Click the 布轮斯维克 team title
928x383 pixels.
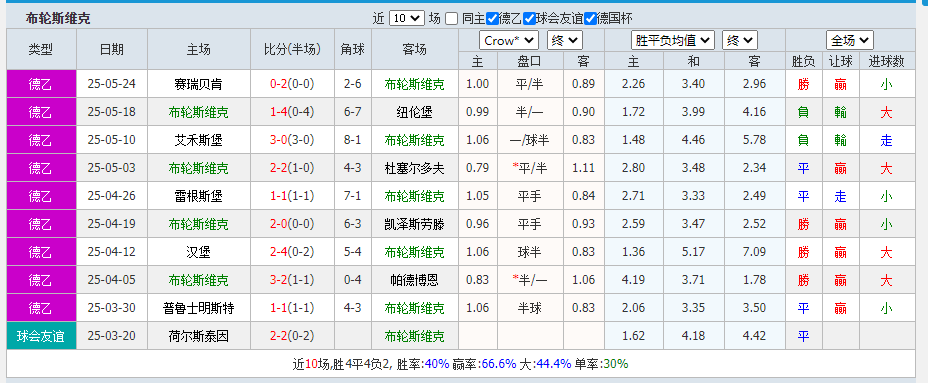coord(58,18)
